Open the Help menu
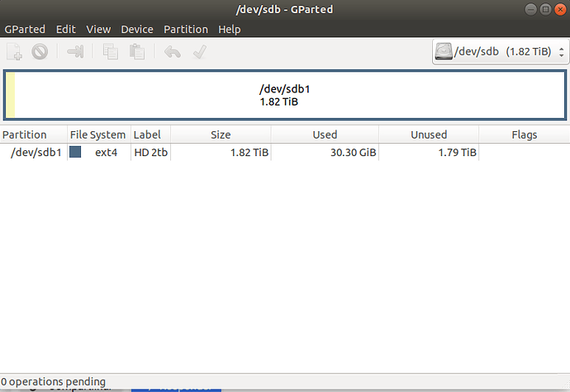 click(x=230, y=29)
